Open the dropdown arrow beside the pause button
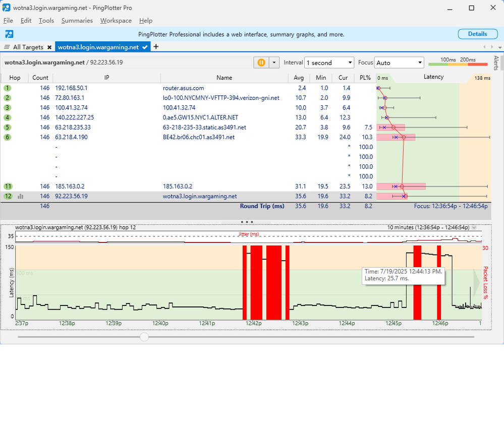The height and width of the screenshot is (426, 504). pyautogui.click(x=274, y=63)
